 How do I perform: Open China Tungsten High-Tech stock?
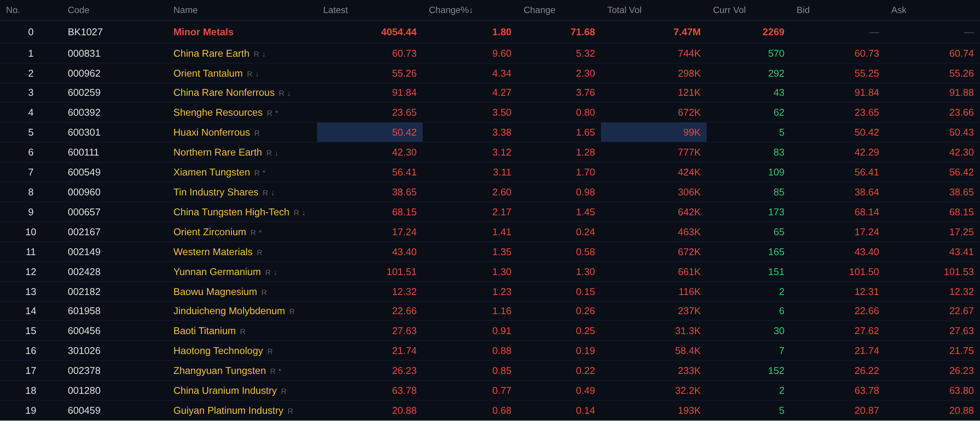(231, 212)
